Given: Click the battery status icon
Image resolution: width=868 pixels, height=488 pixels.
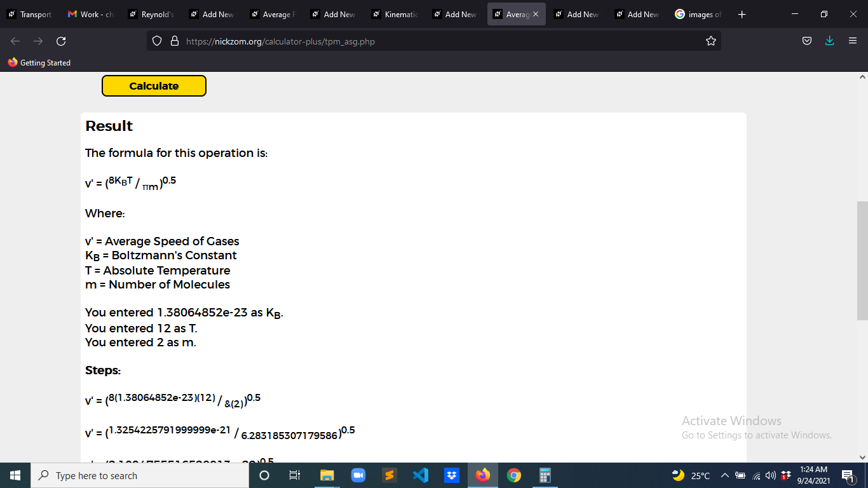Looking at the screenshot, I should click(740, 475).
